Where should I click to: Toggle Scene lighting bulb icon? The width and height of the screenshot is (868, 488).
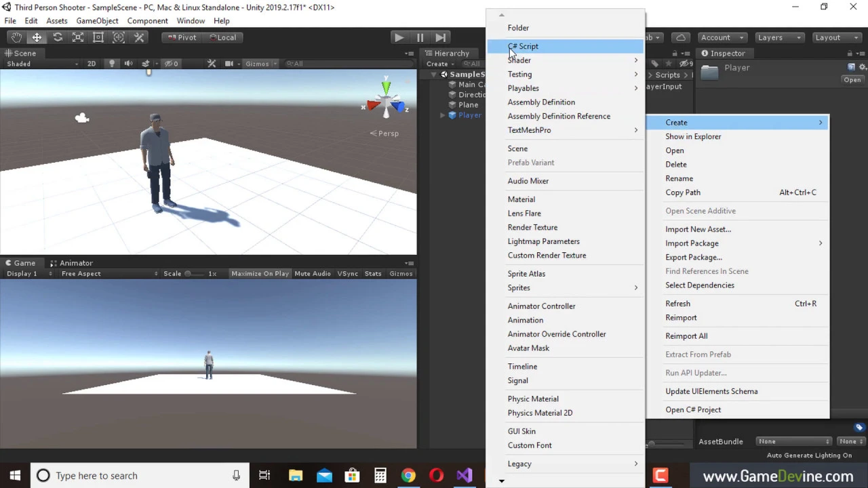tap(112, 64)
